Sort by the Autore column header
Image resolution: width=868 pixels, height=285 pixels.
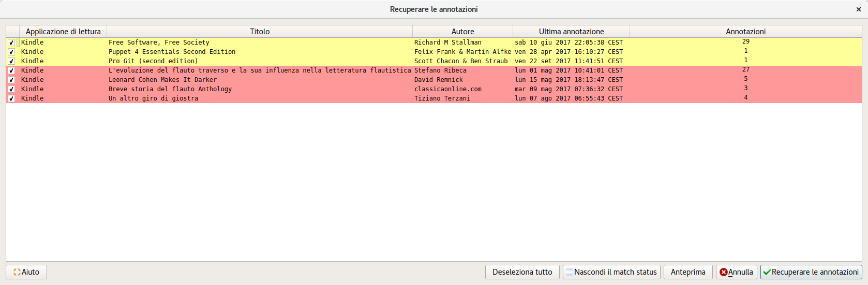click(x=462, y=32)
